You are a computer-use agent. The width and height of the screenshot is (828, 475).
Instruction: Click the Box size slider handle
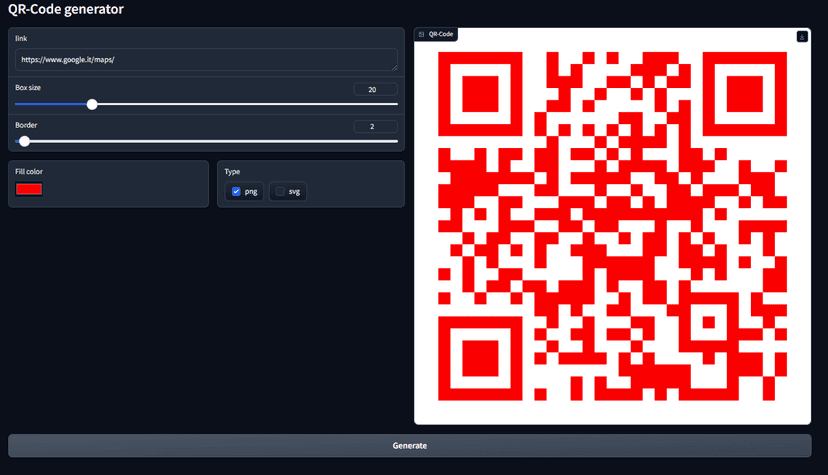pyautogui.click(x=92, y=104)
